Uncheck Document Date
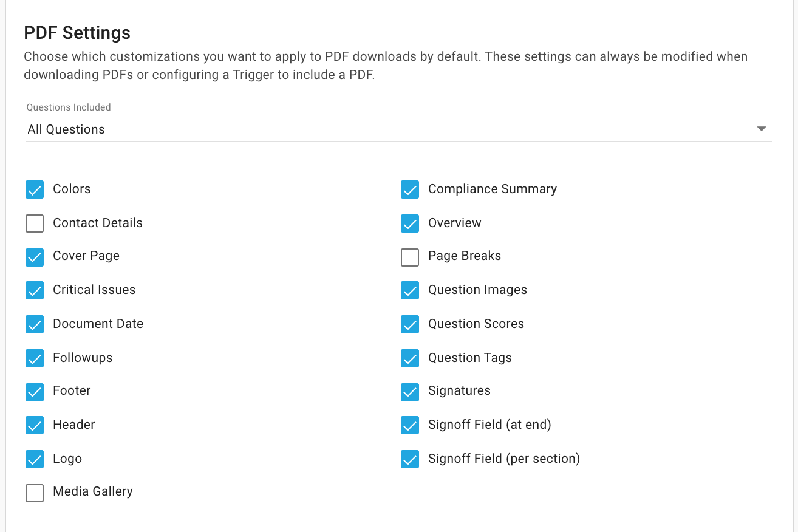Screen dimensions: 798x532 35,324
